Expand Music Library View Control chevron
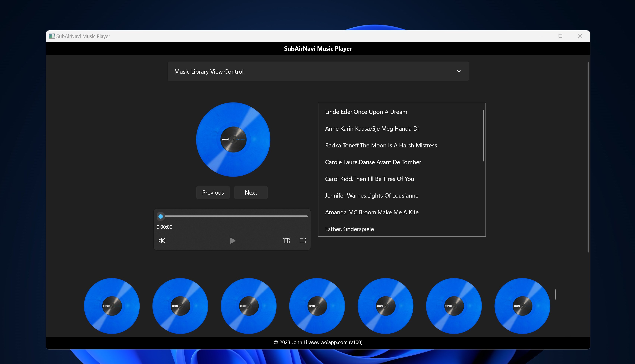The image size is (635, 364). pyautogui.click(x=459, y=71)
